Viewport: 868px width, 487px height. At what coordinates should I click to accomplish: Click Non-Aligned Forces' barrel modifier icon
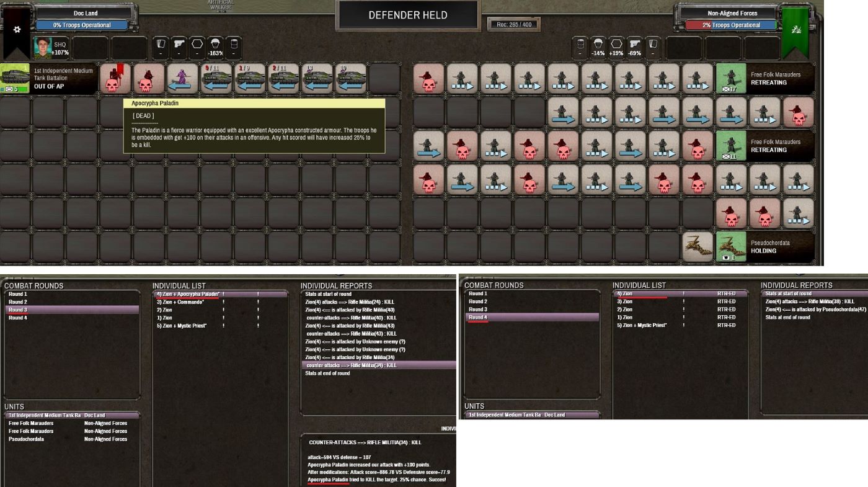click(x=580, y=48)
